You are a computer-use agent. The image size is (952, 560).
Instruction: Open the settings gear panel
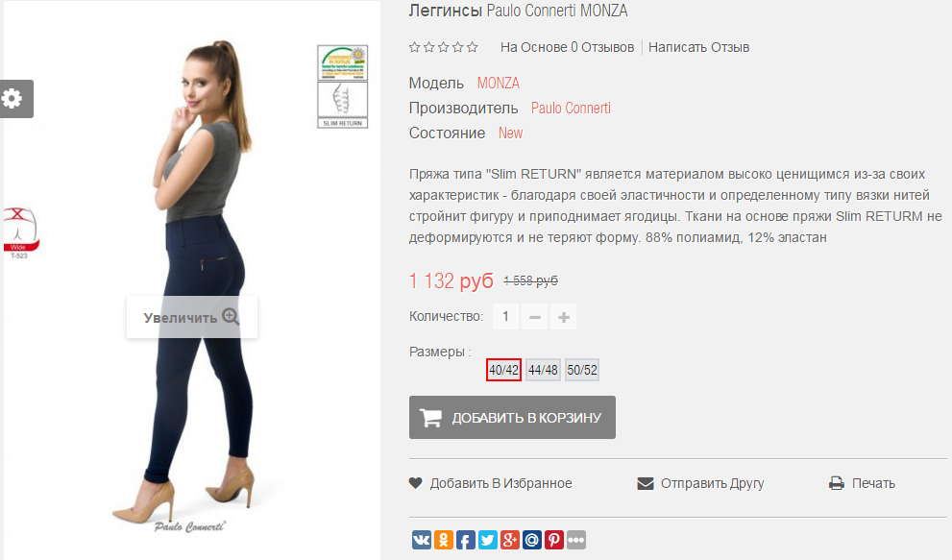(x=16, y=98)
